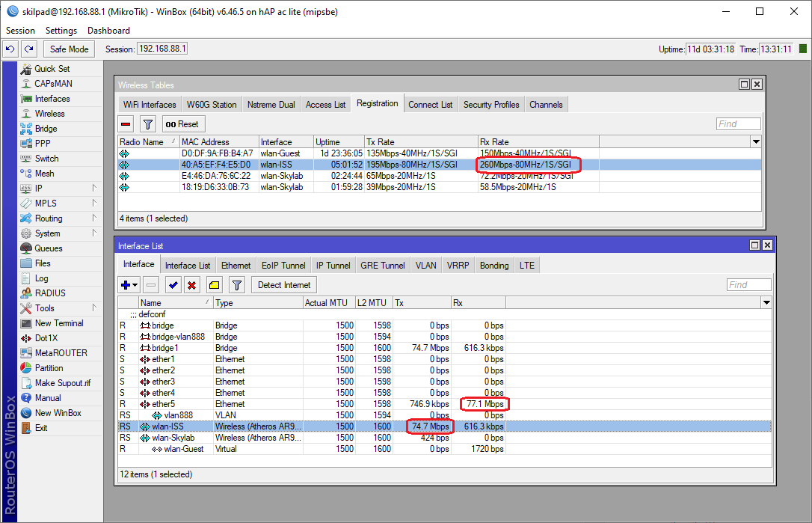Select the bridge-vlan888 interface row

click(445, 337)
